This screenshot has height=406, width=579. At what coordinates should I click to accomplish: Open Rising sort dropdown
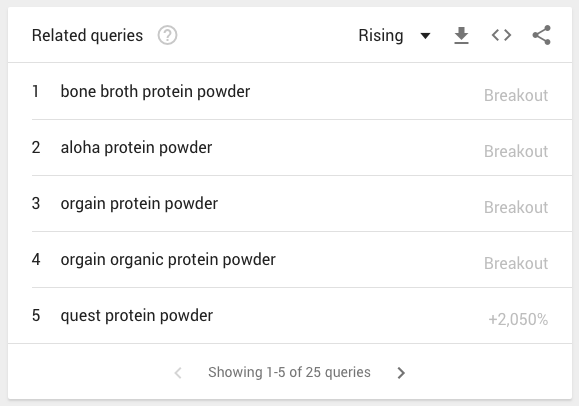point(394,35)
